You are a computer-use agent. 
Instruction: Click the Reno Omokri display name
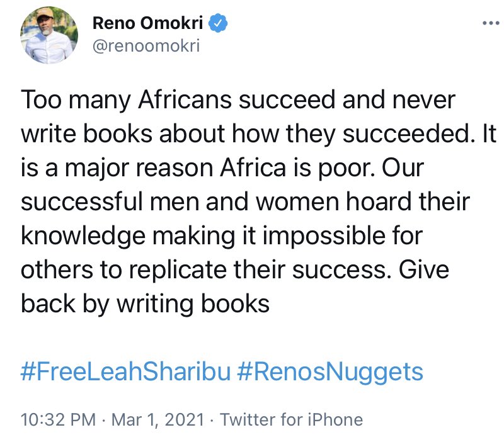148,23
